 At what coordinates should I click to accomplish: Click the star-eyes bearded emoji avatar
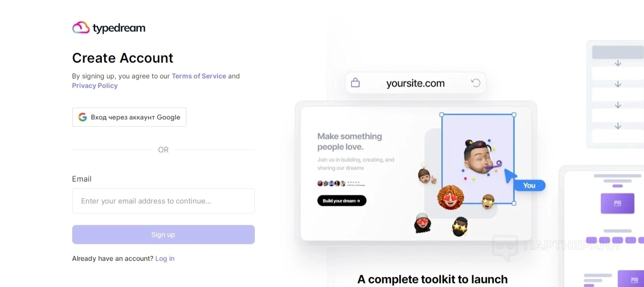(x=459, y=226)
